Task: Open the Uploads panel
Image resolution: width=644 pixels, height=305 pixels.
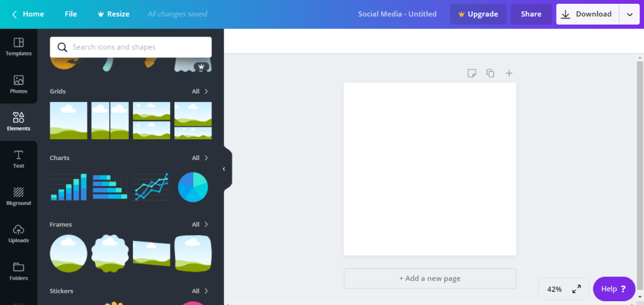Action: click(18, 233)
